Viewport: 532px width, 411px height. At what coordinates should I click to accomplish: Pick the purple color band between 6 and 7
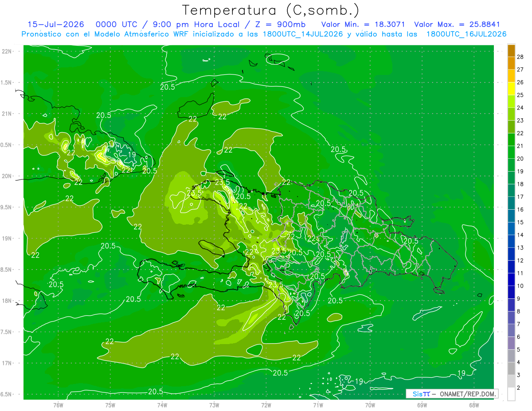pyautogui.click(x=511, y=331)
